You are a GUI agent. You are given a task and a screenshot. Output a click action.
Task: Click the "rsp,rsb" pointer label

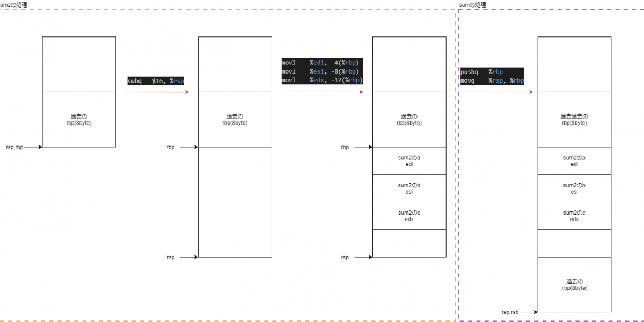tap(510, 312)
